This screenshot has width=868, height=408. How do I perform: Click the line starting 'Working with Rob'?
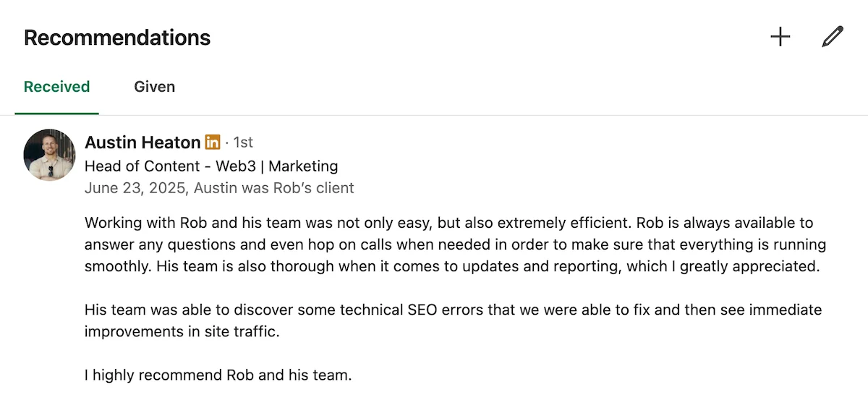[448, 223]
